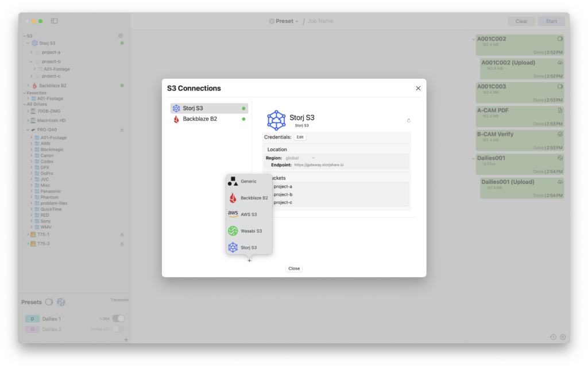This screenshot has width=588, height=368.
Task: Select the Codex folder under PRO-G40
Action: [x=47, y=162]
